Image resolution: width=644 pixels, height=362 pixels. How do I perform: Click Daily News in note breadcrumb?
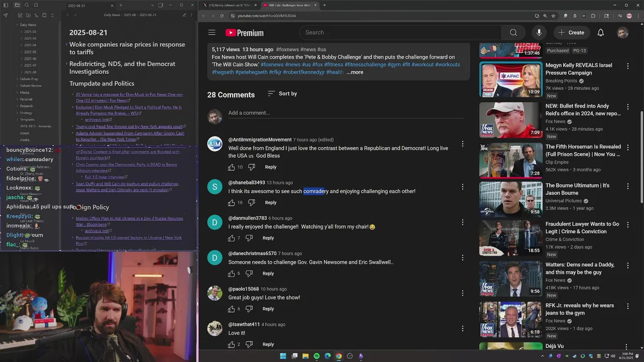point(112,15)
